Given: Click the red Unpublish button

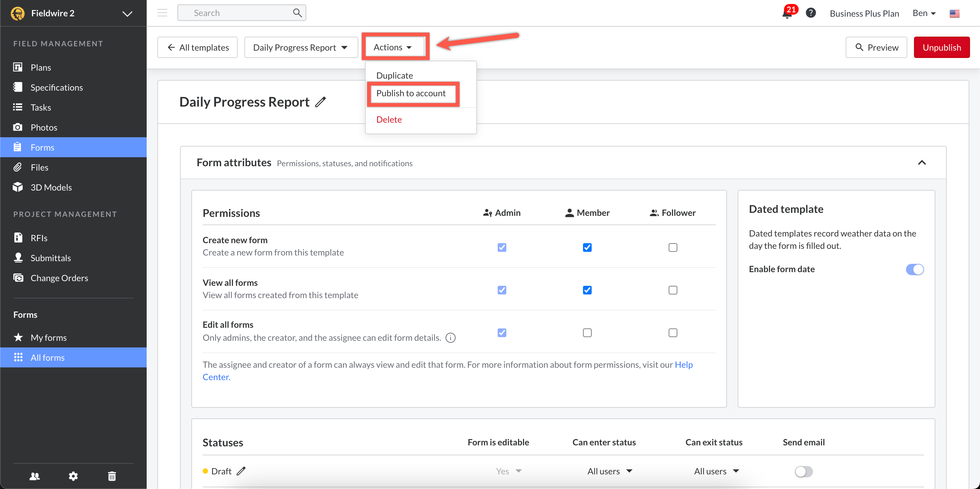Looking at the screenshot, I should (941, 48).
